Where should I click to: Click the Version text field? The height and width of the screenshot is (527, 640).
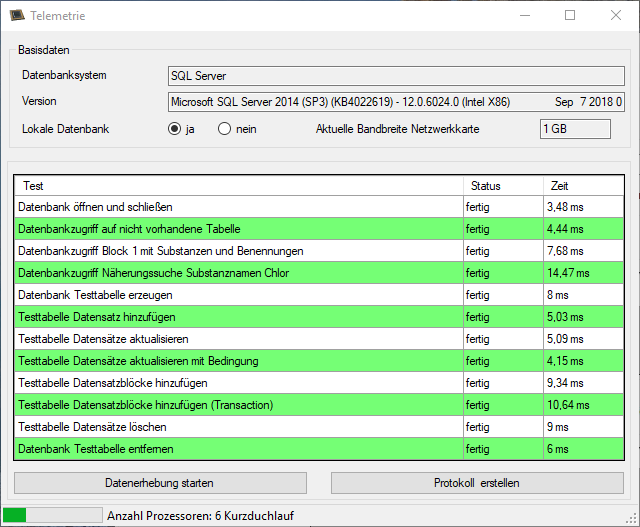coord(396,102)
